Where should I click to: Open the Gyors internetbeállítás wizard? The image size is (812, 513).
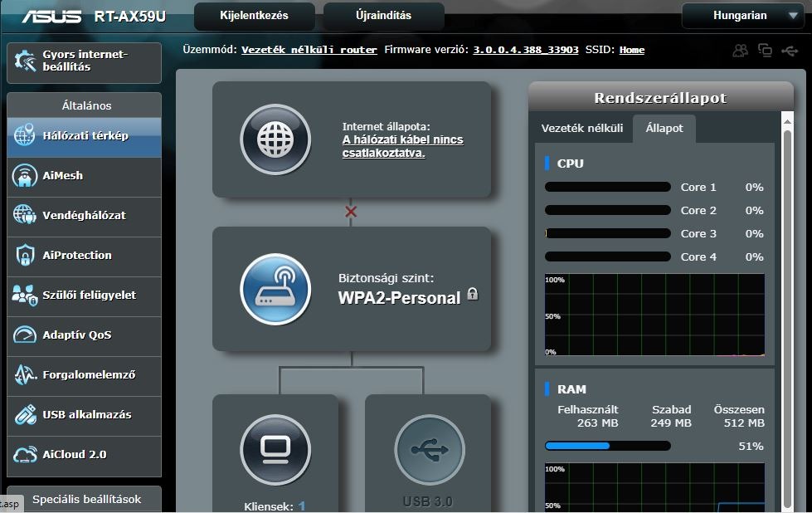tap(84, 63)
